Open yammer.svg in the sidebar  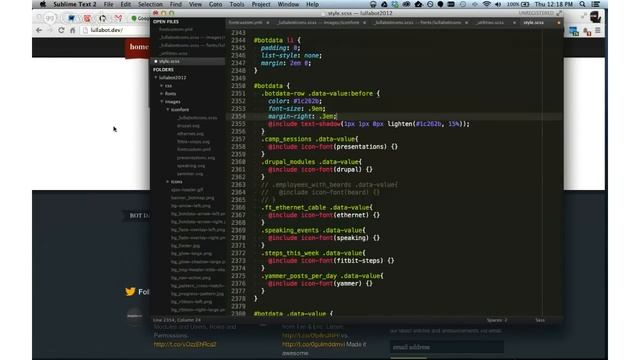[x=190, y=173]
